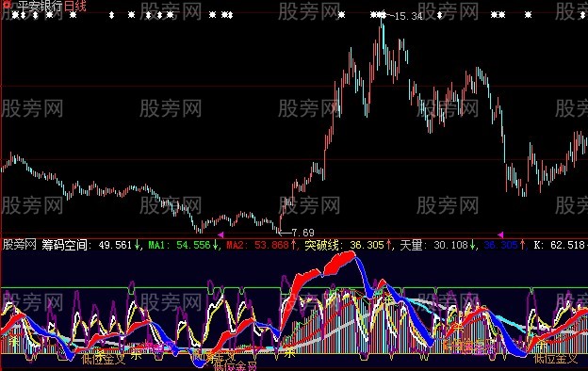Click the green MA1 indicator label
The height and width of the screenshot is (371, 588).
pyautogui.click(x=156, y=245)
